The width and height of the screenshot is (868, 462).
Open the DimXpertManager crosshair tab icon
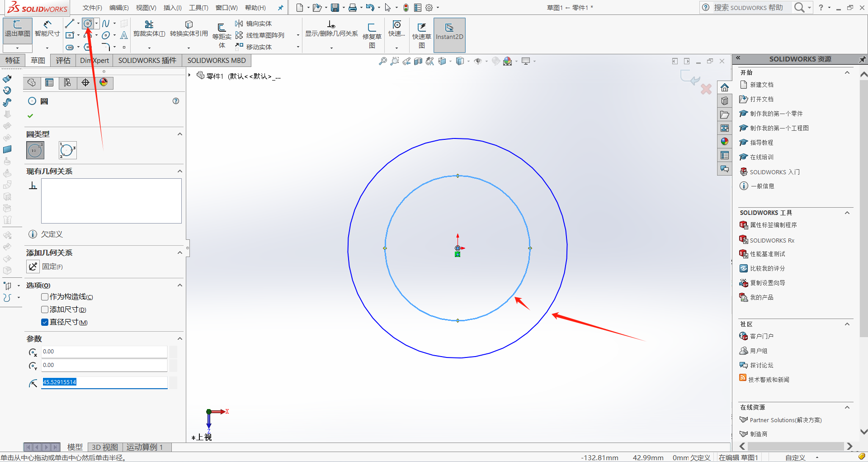[x=85, y=82]
